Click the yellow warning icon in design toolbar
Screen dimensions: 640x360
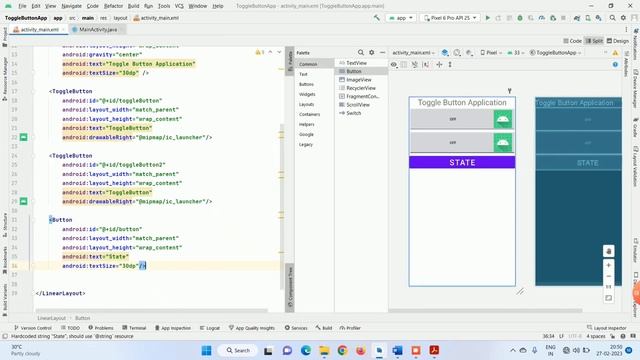click(x=616, y=53)
